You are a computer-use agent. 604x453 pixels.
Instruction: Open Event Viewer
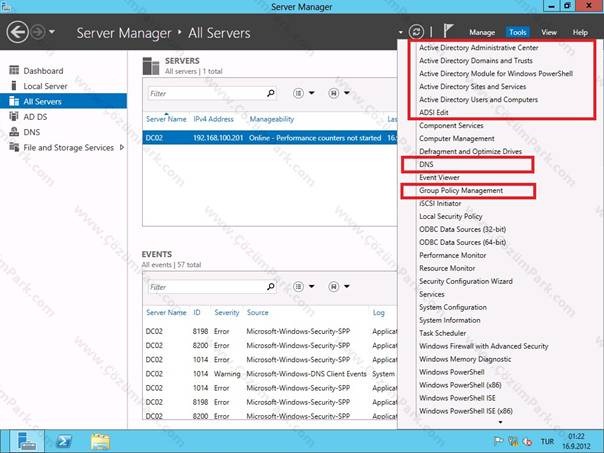coord(439,178)
